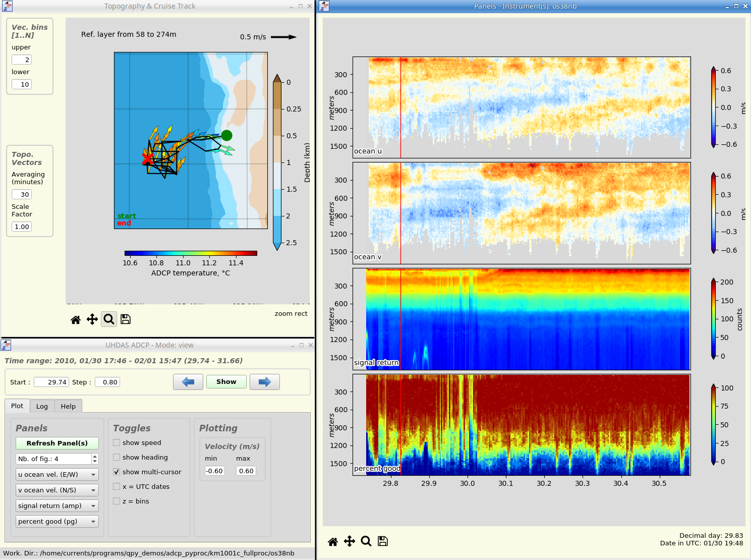Click Save figure icon in Panels window
Viewport: 751px width, 560px height.
coord(383,541)
